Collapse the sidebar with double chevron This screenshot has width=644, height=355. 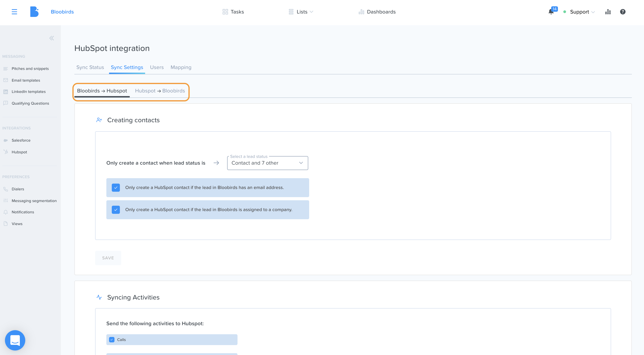point(52,38)
